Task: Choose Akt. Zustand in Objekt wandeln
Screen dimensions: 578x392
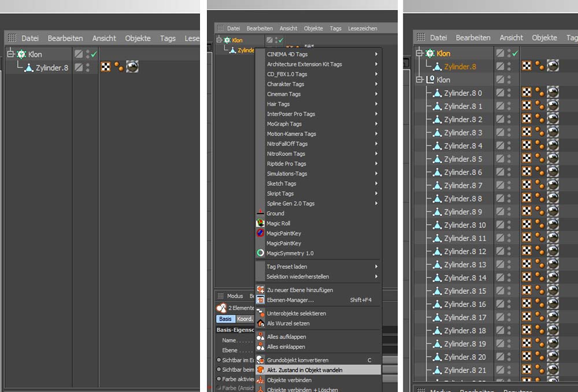Action: (318, 370)
